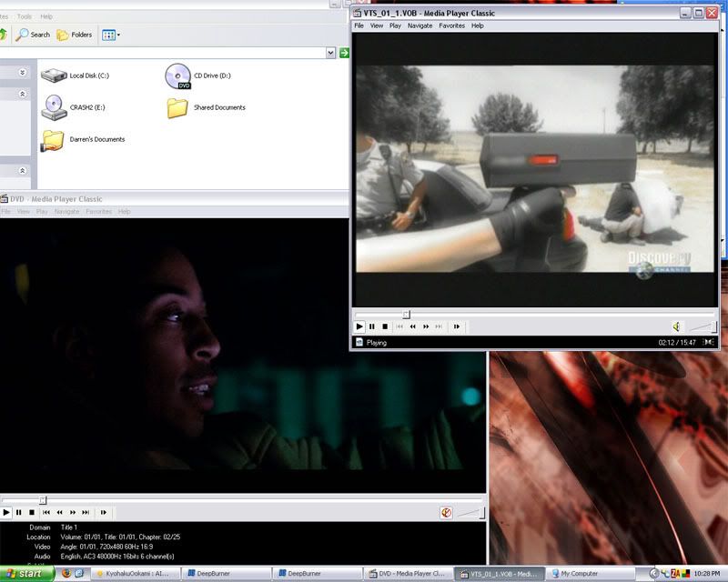
Task: Click the crossed-out red icon on the DVD player
Action: click(x=445, y=511)
